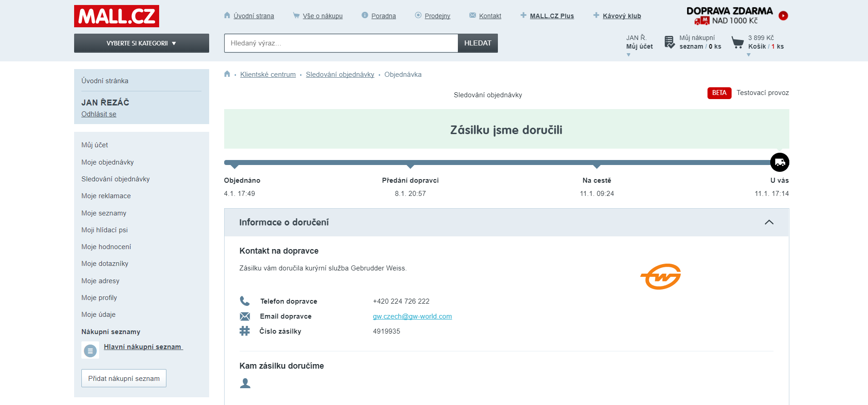The width and height of the screenshot is (868, 405).
Task: Select Moje reklamace in sidebar
Action: pos(106,196)
